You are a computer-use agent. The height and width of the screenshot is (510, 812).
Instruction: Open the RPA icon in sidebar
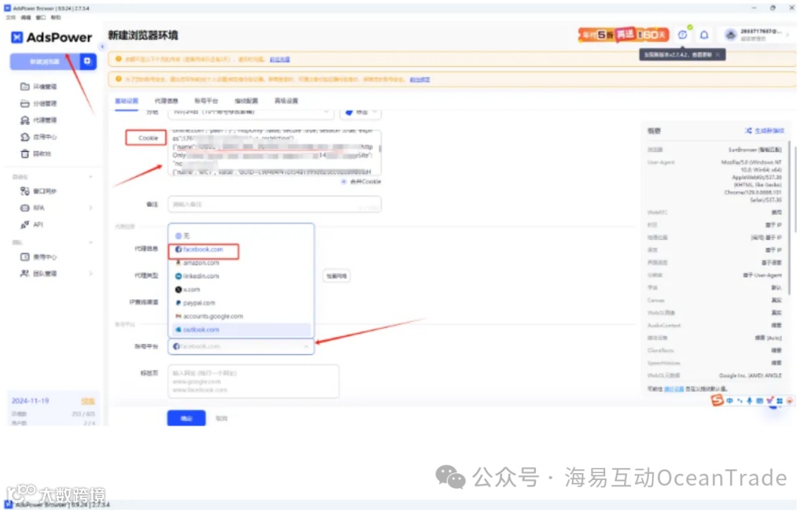pos(25,208)
